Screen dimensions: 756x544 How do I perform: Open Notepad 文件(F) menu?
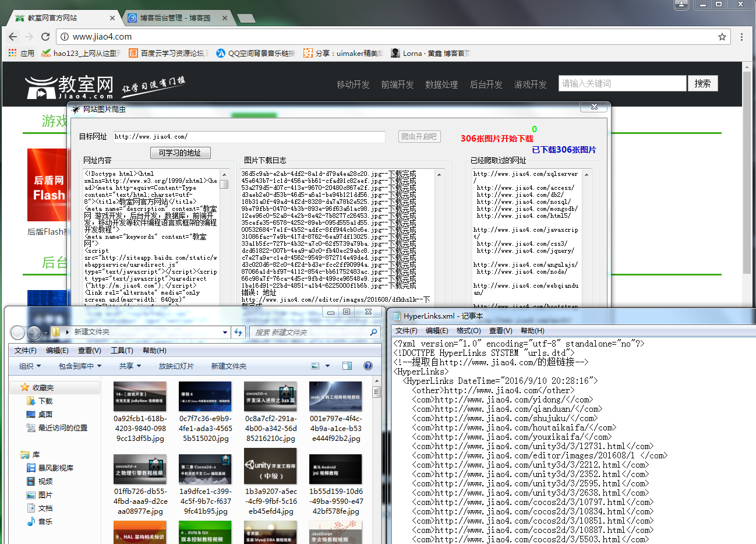(407, 331)
